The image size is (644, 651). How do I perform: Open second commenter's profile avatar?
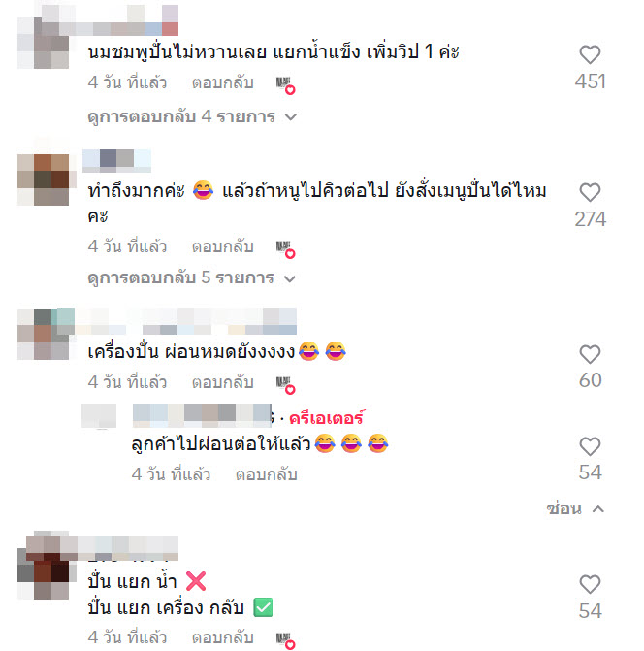pyautogui.click(x=43, y=179)
